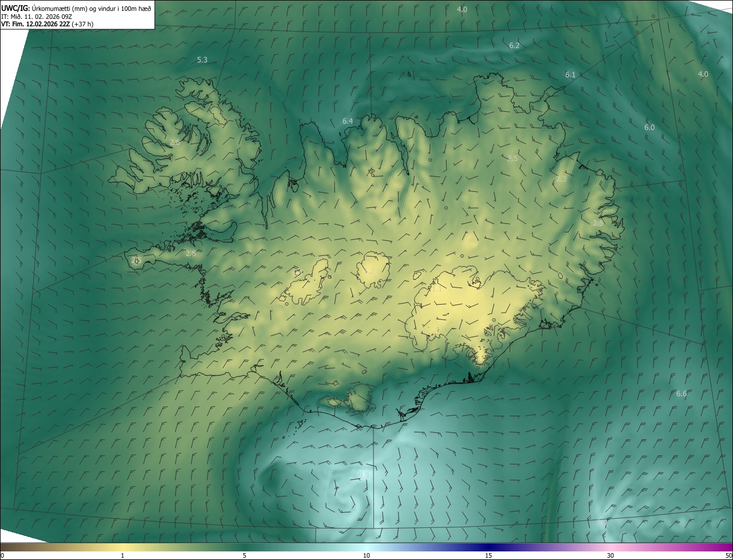Click the 5.3 precipitation value label

tap(202, 60)
